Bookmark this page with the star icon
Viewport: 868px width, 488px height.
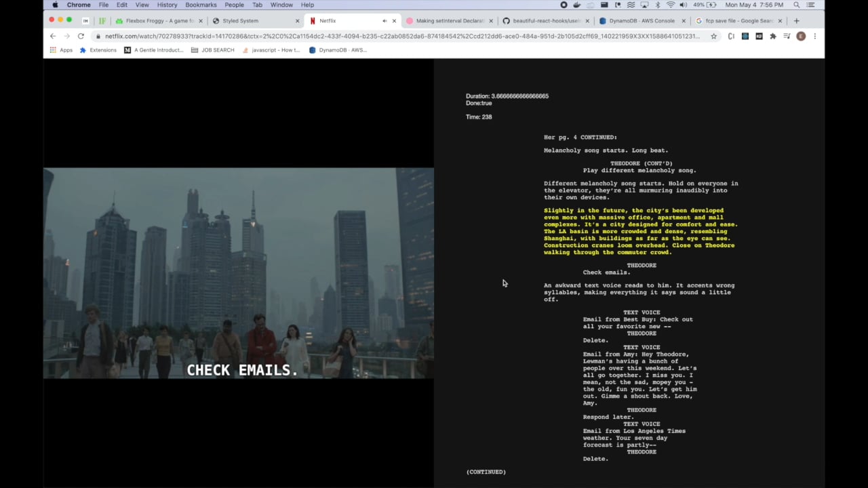(x=713, y=36)
